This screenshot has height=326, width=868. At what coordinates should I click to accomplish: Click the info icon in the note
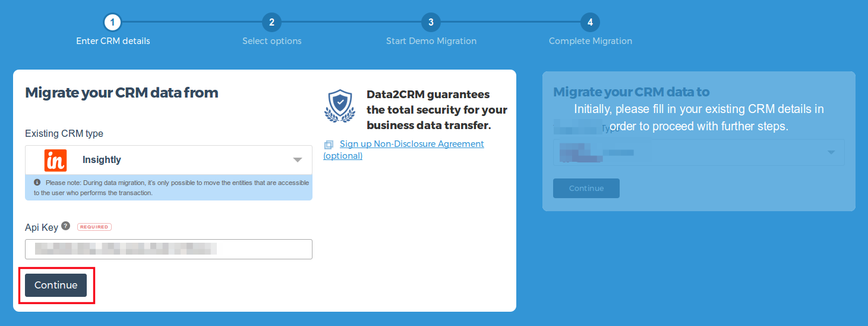click(37, 182)
